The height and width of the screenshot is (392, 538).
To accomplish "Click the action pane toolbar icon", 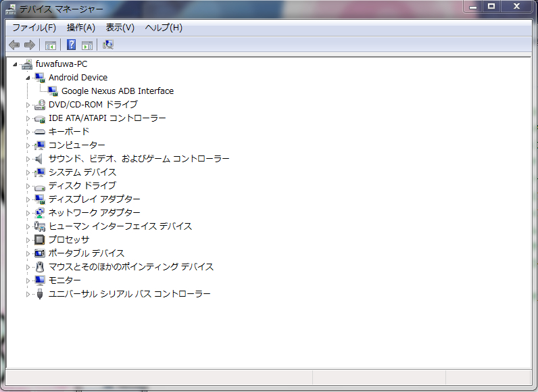I will [x=87, y=45].
